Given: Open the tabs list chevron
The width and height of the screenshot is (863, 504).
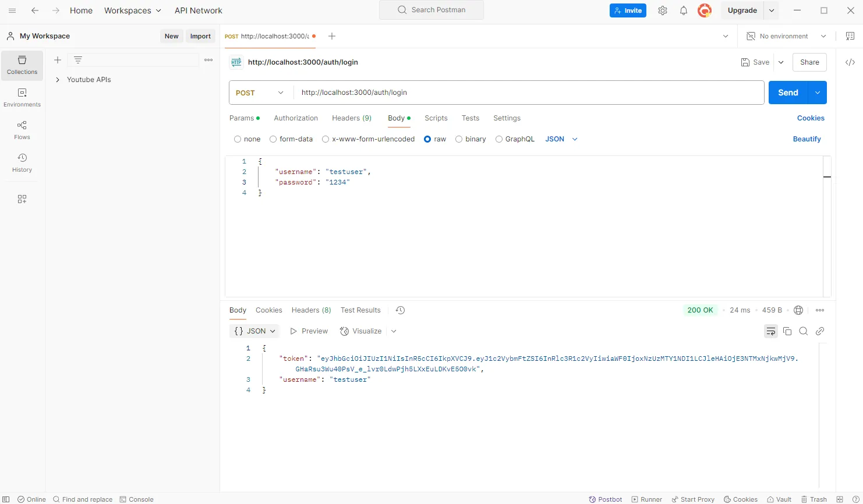Looking at the screenshot, I should point(726,36).
